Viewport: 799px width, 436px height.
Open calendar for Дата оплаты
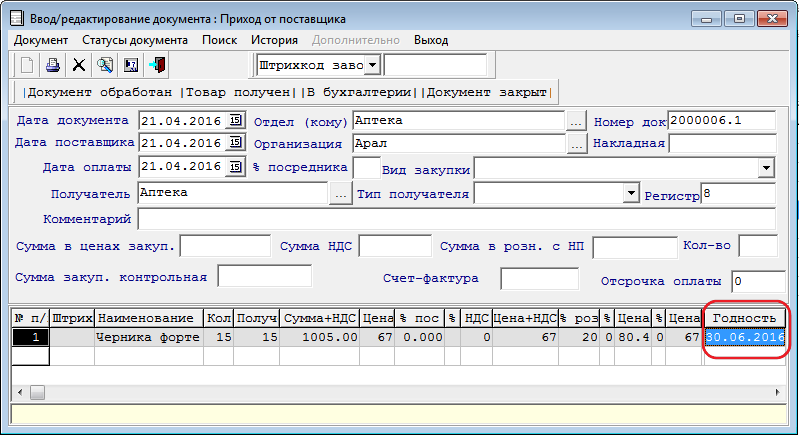coord(235,166)
